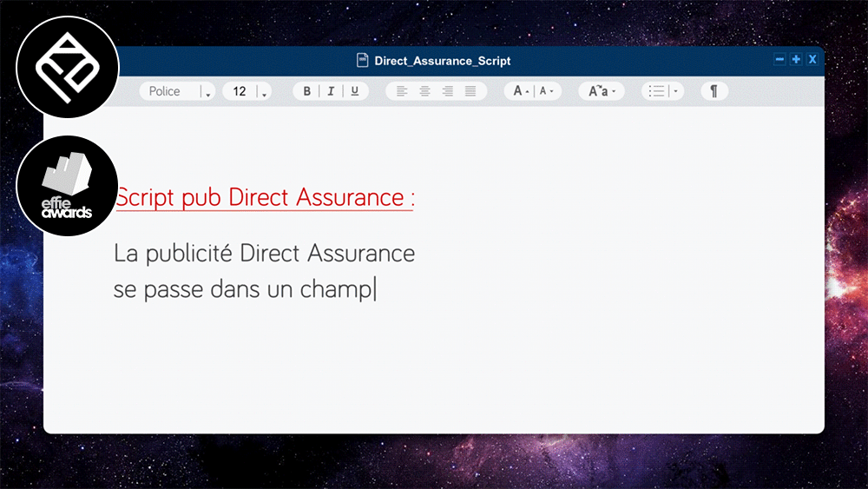Decrease font size with small A
The height and width of the screenshot is (489, 868).
[x=546, y=91]
